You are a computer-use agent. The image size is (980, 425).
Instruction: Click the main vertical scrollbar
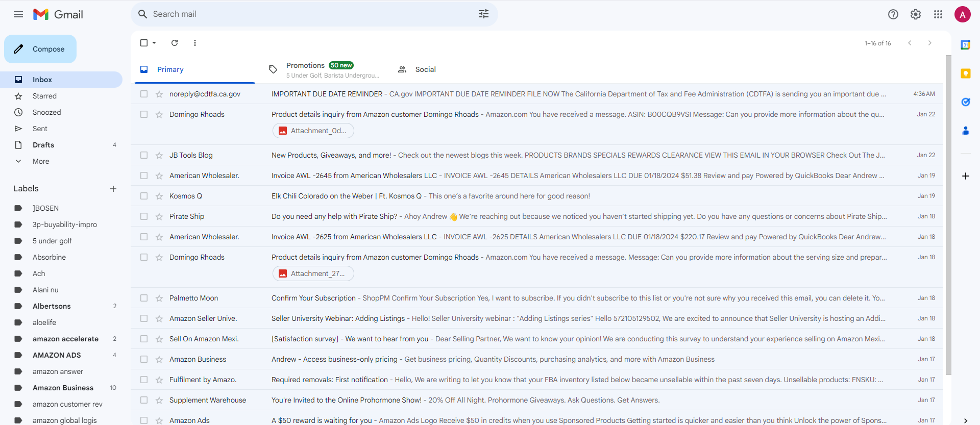coord(948,214)
